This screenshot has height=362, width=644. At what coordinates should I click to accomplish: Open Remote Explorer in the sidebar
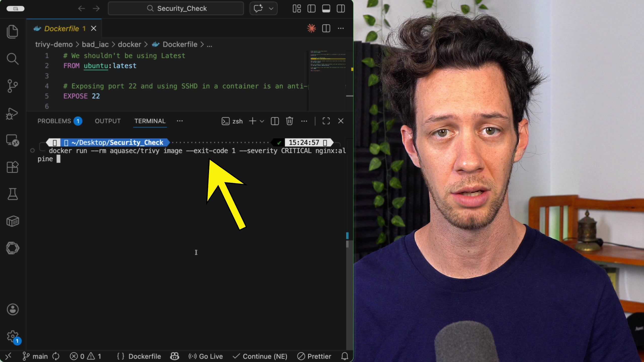13,141
